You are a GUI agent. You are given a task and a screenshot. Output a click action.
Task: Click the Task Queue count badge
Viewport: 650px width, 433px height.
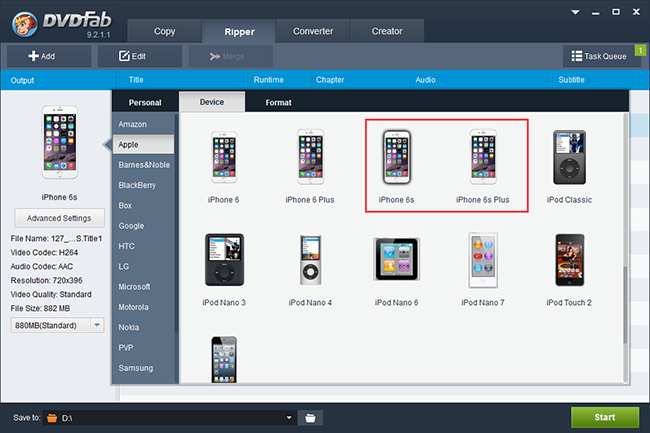pos(640,51)
